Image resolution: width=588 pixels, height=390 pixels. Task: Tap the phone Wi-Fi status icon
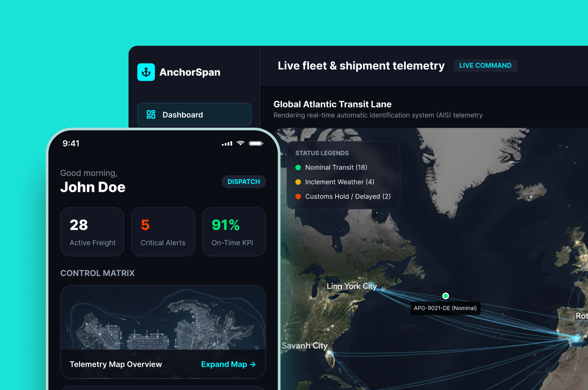[240, 143]
